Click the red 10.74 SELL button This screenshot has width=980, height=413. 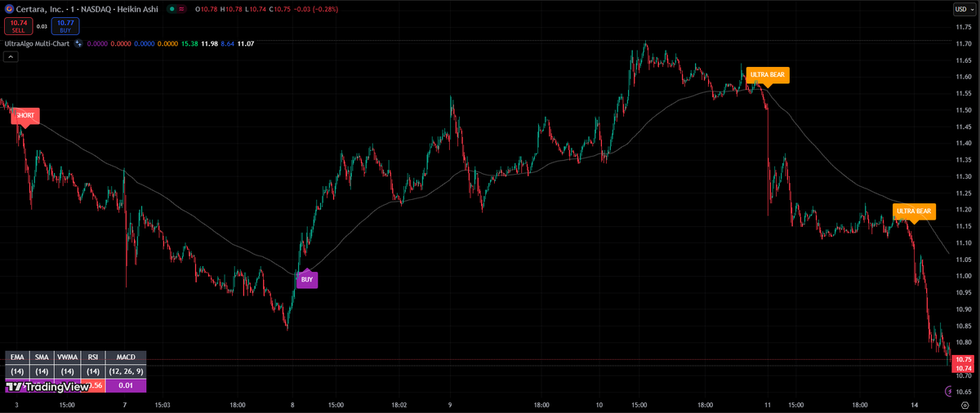[x=19, y=27]
